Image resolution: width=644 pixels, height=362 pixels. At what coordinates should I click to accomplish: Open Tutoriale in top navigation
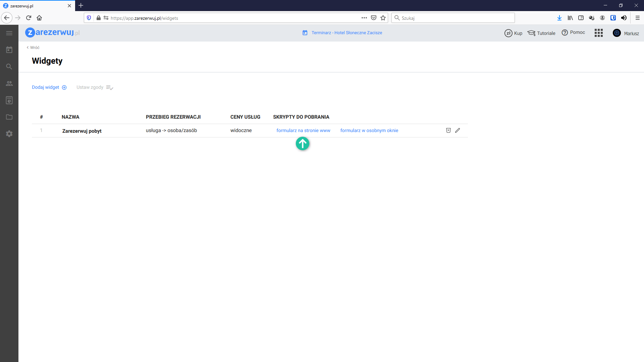pos(541,33)
